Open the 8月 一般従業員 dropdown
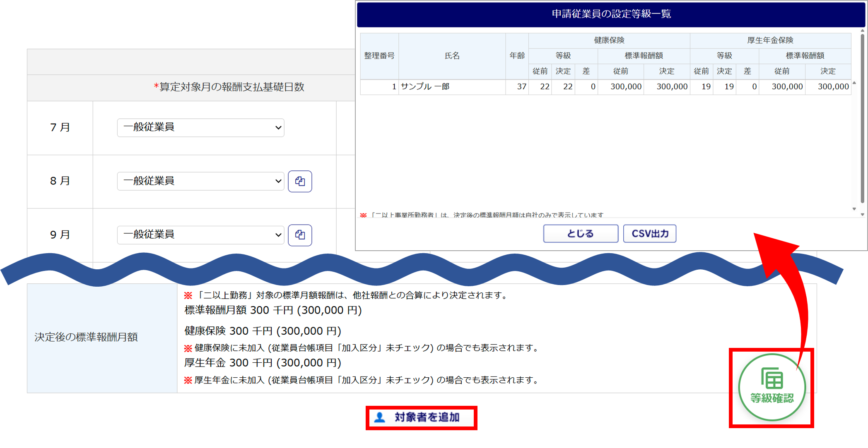 pos(201,181)
